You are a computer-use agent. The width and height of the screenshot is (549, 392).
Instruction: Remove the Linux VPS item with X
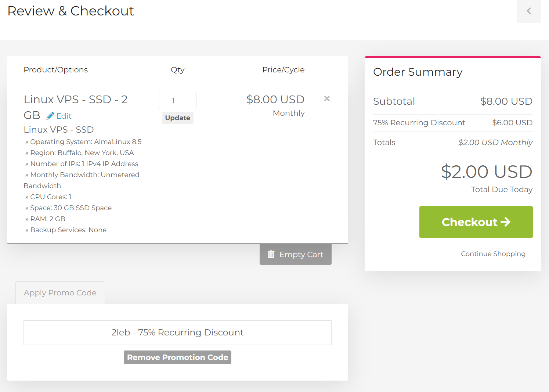(x=327, y=98)
